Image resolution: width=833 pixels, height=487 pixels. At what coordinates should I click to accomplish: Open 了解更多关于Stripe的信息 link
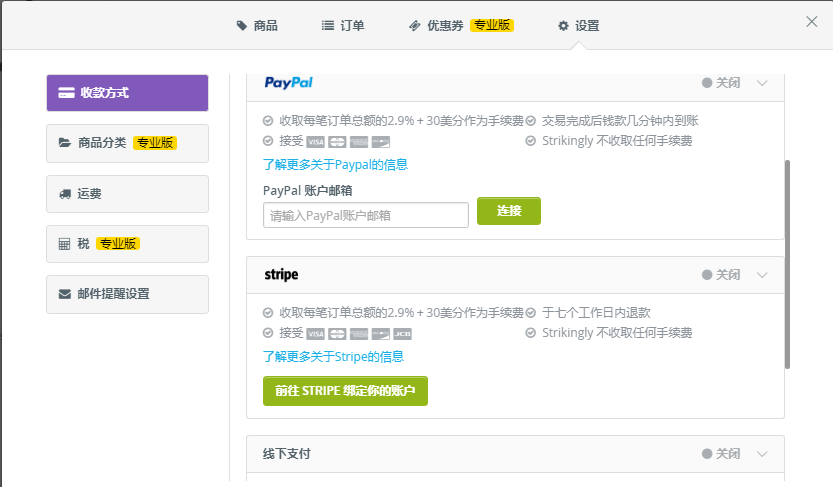333,356
